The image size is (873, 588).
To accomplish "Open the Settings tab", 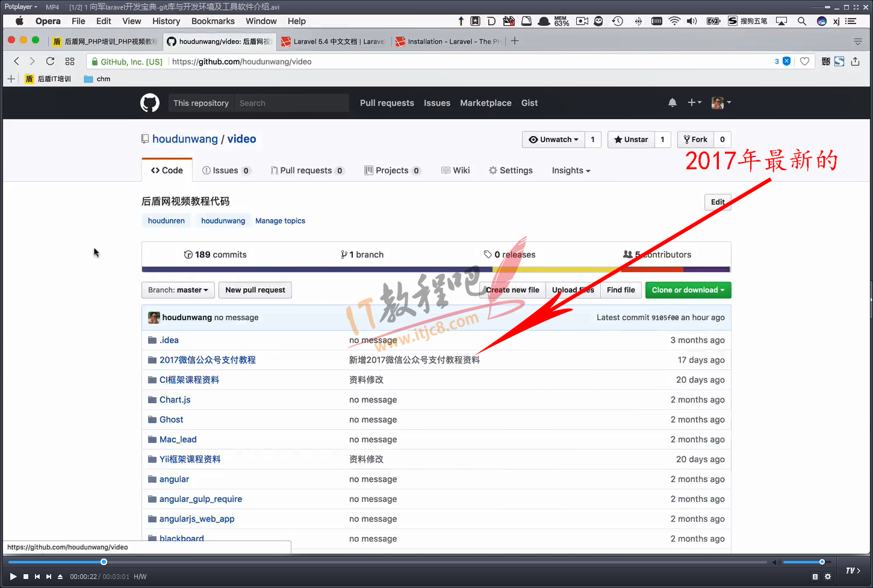I will 511,170.
